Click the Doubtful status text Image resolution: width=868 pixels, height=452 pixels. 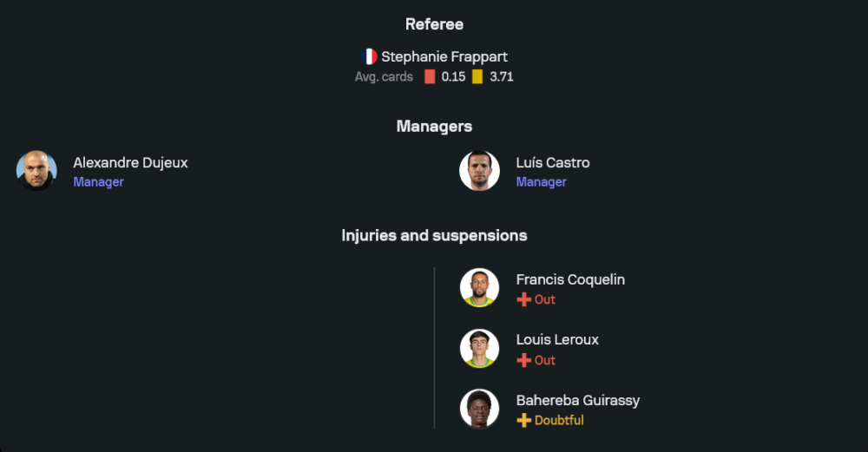click(559, 420)
